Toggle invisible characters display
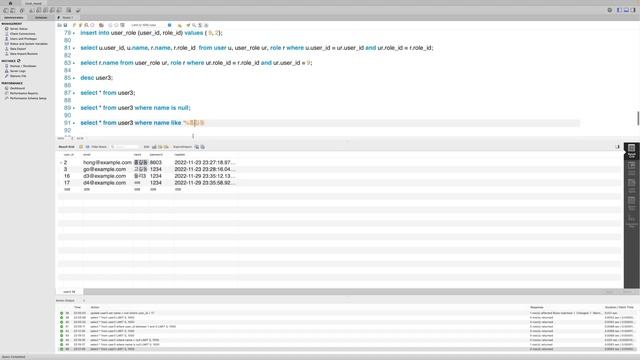Image resolution: width=640 pixels, height=360 pixels. coord(200,25)
